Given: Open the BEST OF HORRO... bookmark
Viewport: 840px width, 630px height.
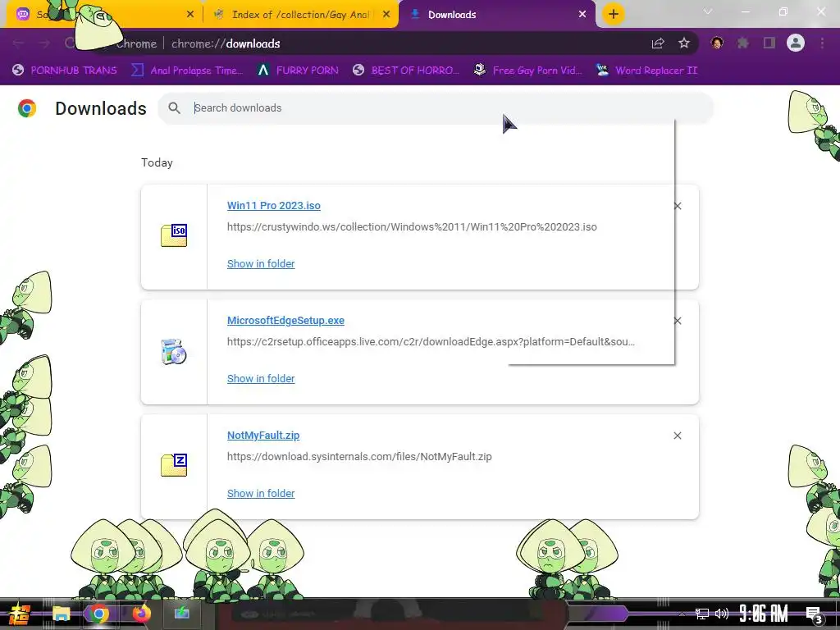Looking at the screenshot, I should [406, 71].
